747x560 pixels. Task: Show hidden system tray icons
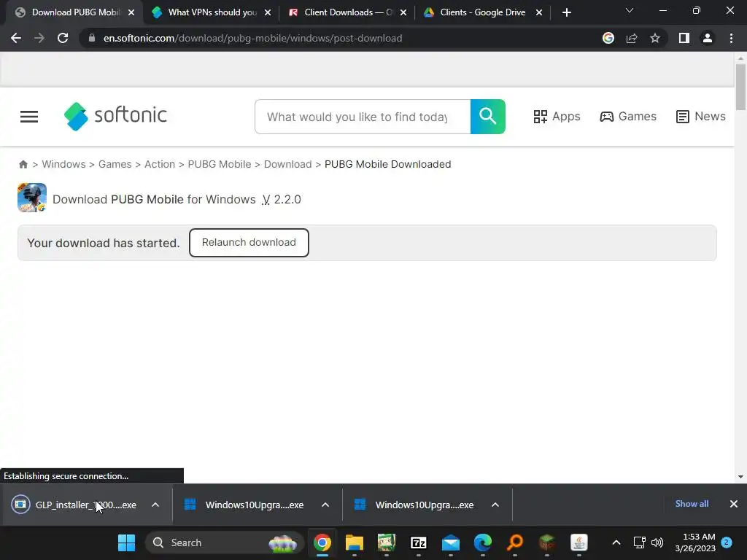coord(616,542)
